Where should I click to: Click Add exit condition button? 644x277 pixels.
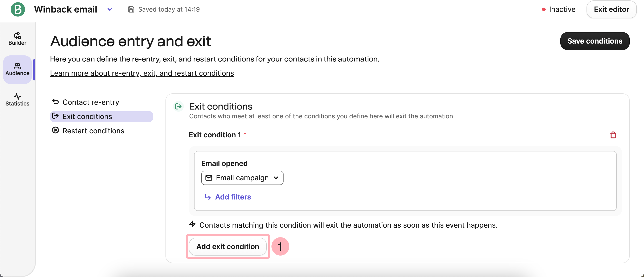227,247
